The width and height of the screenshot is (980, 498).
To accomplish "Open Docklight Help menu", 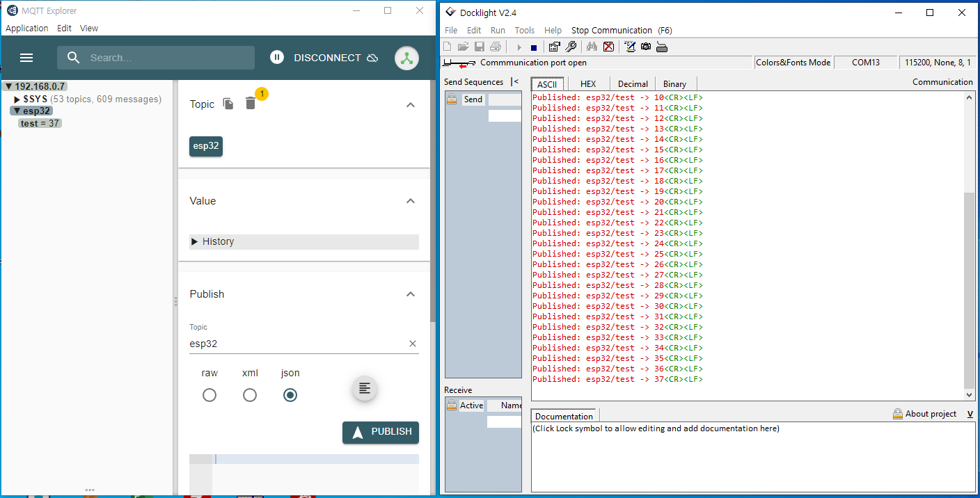I will pyautogui.click(x=553, y=31).
